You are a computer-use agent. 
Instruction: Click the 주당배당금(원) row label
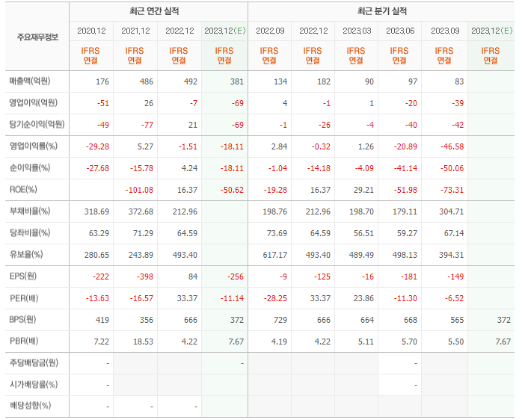[34, 362]
